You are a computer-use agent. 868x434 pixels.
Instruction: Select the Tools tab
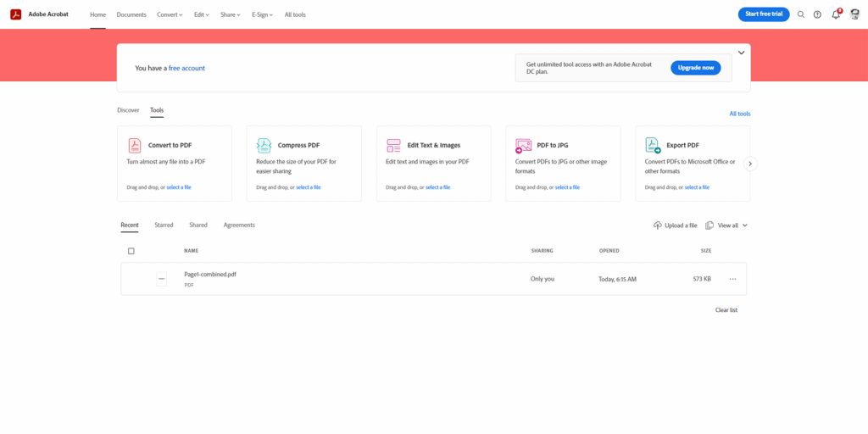[157, 110]
